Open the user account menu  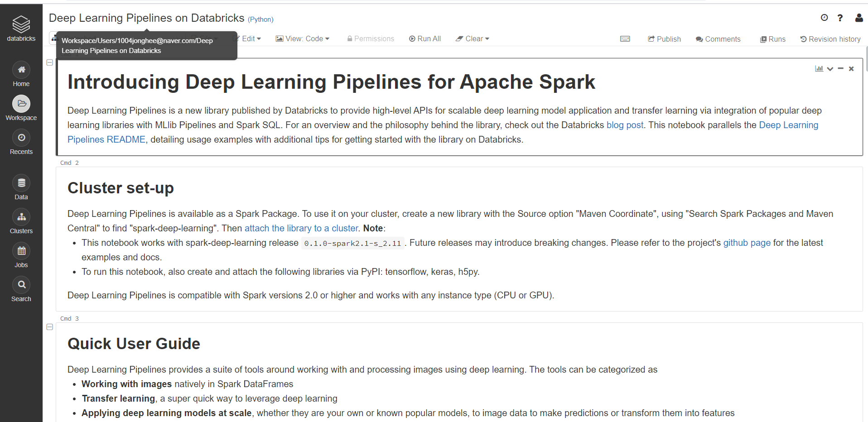click(x=858, y=18)
